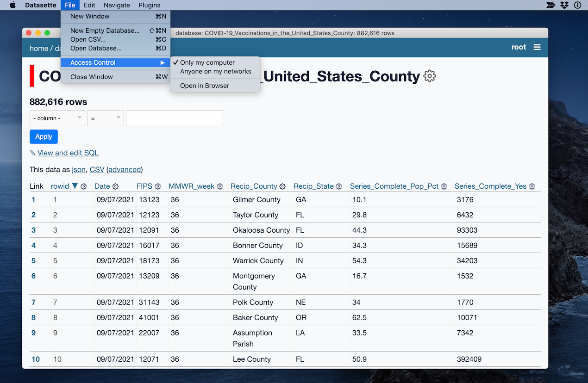Open the Date column gear menu
The image size is (588, 383).
click(115, 186)
